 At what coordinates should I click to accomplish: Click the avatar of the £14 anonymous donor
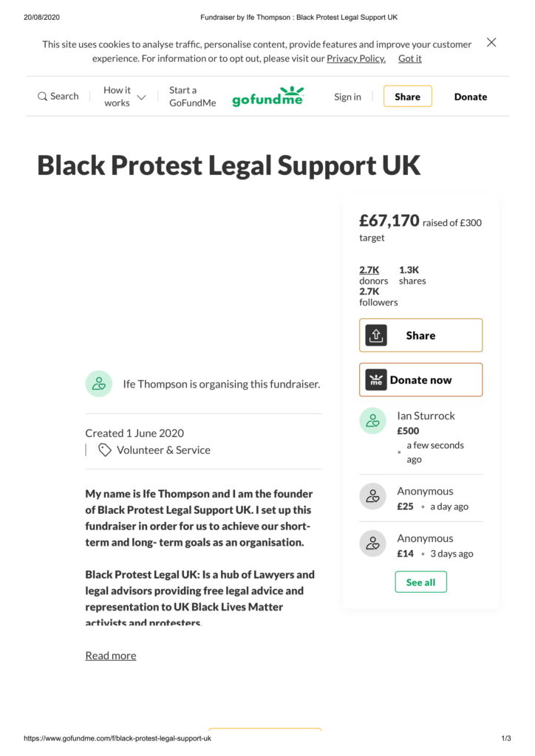[373, 543]
